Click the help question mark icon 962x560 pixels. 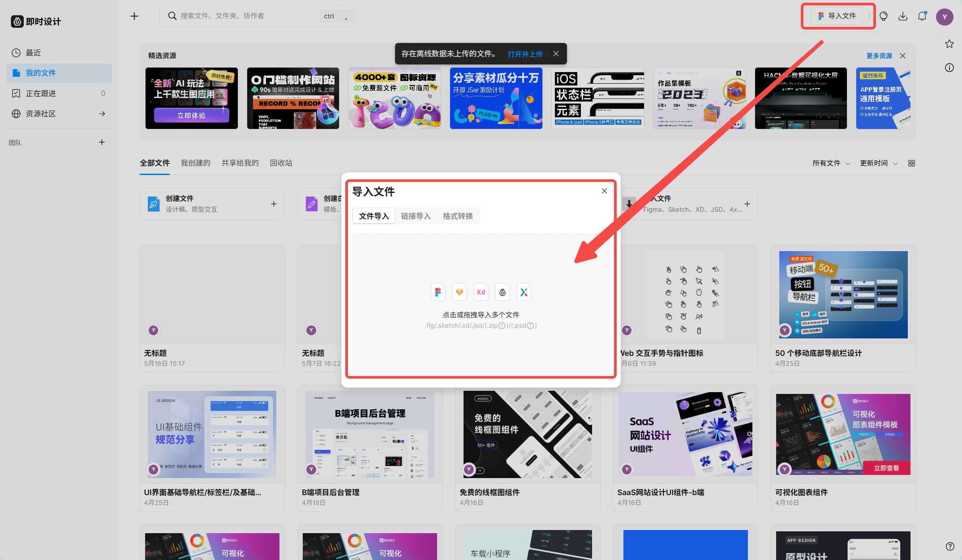pos(950,546)
